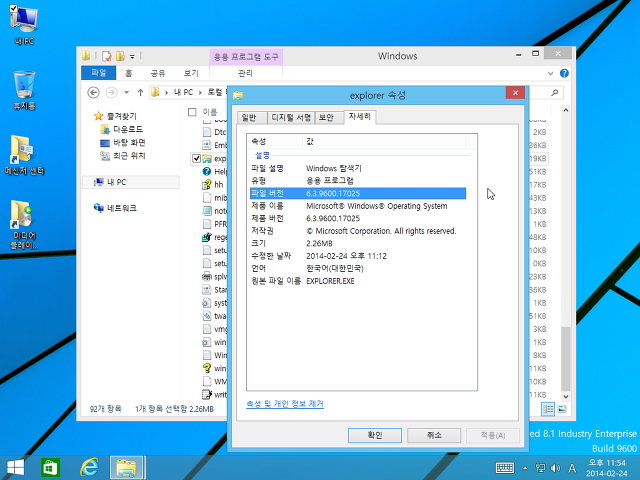Open recent locations dropdown arrow
The height and width of the screenshot is (480, 640).
[127, 93]
